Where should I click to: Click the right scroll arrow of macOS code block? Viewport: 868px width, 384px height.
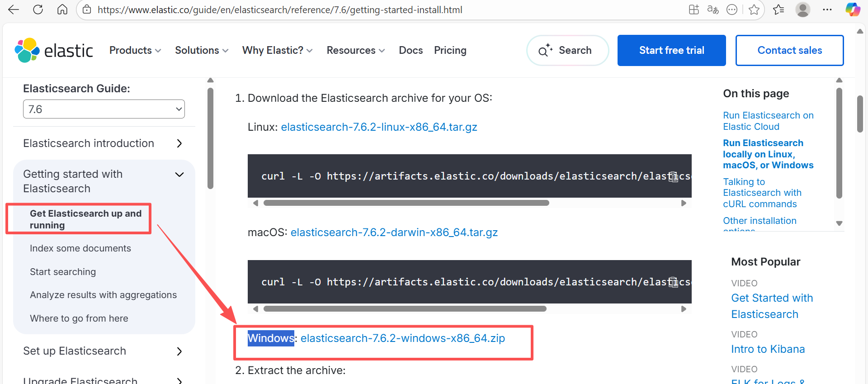click(x=684, y=309)
